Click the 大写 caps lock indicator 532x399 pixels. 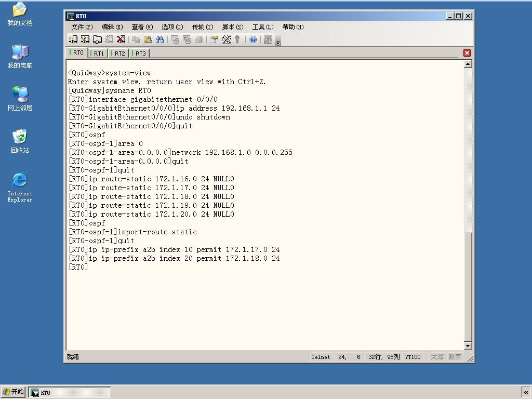pos(436,357)
